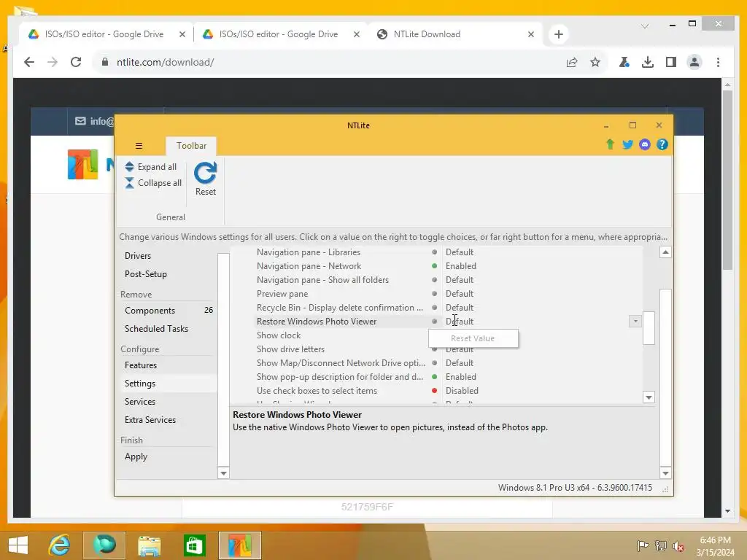Open File Explorer from taskbar

coord(149,545)
